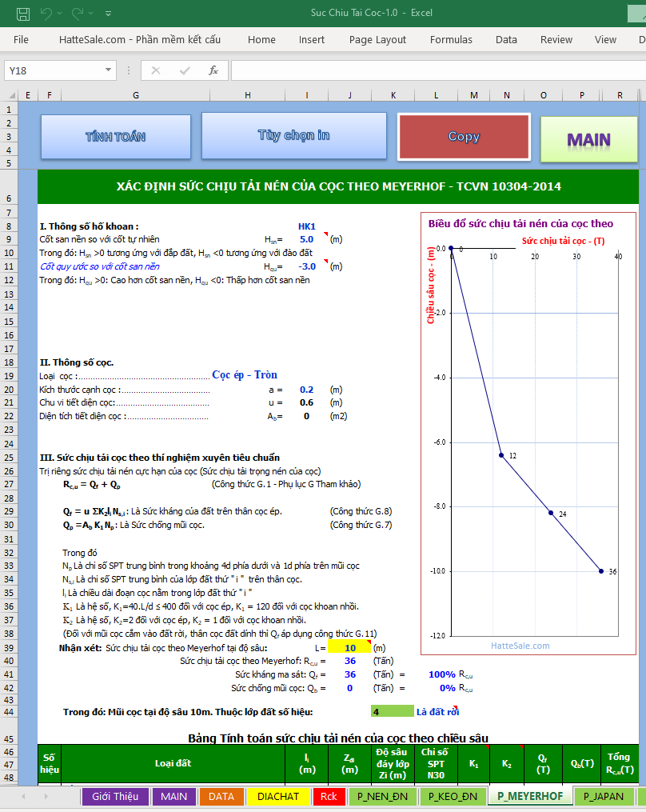Click the green MAIN button
The height and width of the screenshot is (812, 646).
click(x=589, y=139)
